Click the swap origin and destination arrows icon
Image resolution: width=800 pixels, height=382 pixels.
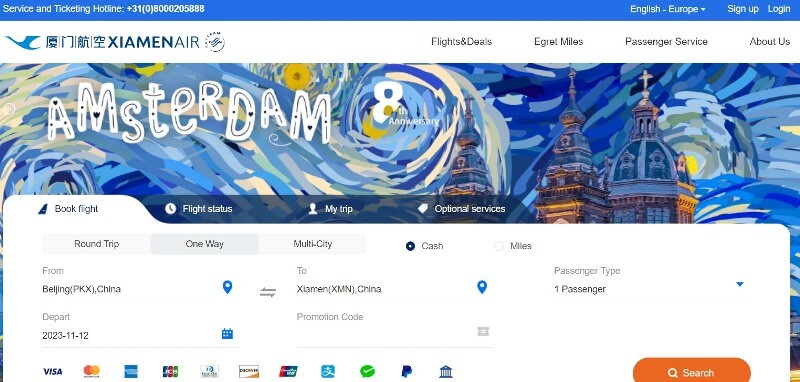268,292
